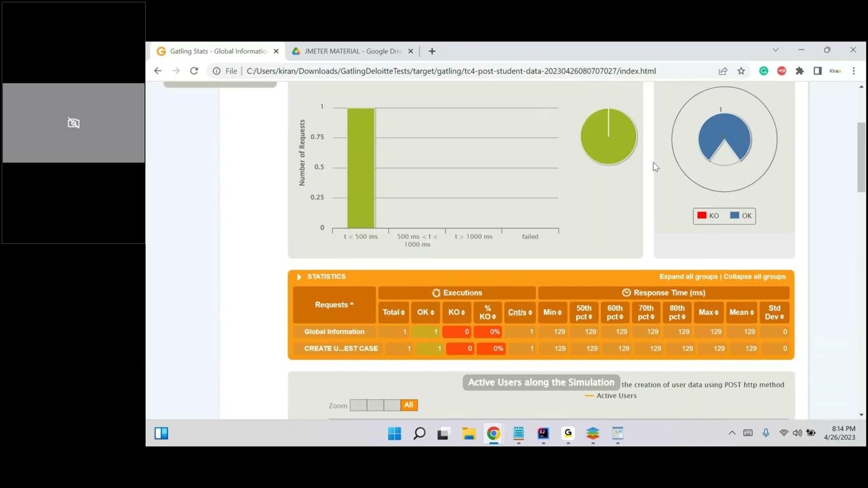The image size is (868, 488).
Task: Sort by Cnt/s column
Action: click(519, 312)
